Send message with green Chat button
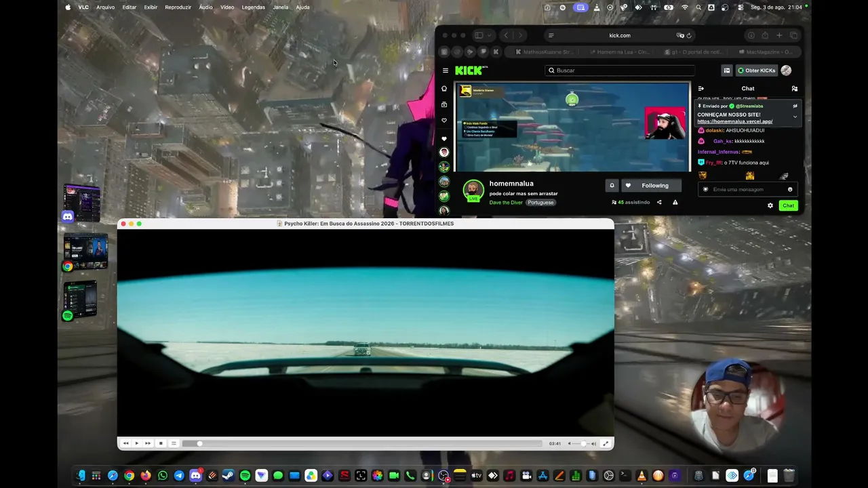 pos(788,205)
